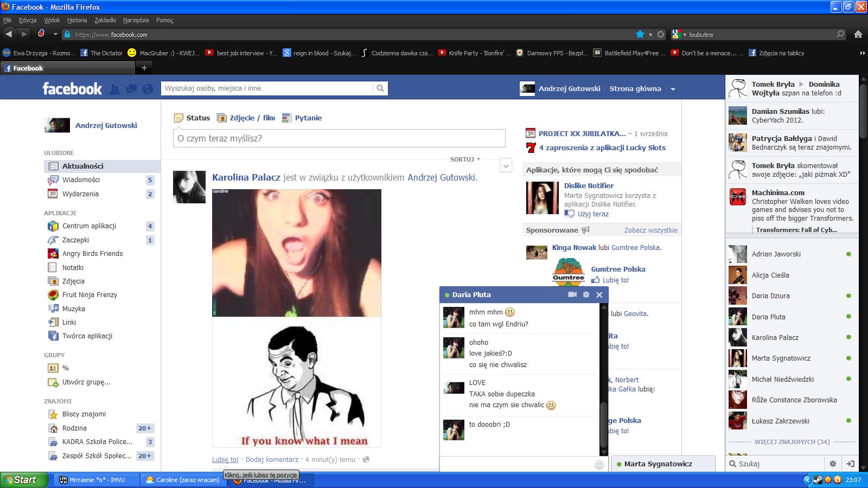This screenshot has height=488, width=868.
Task: Click the search magnifier button
Action: (380, 88)
